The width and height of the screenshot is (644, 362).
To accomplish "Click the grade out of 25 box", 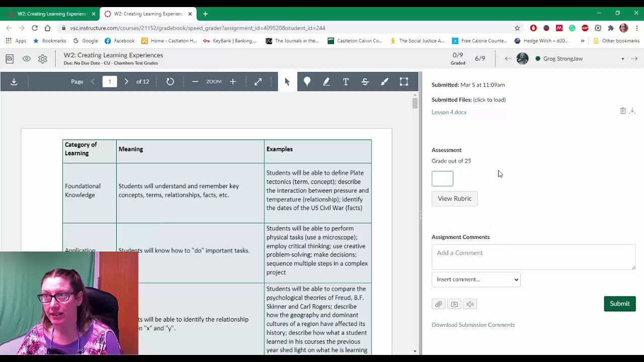I will [442, 178].
